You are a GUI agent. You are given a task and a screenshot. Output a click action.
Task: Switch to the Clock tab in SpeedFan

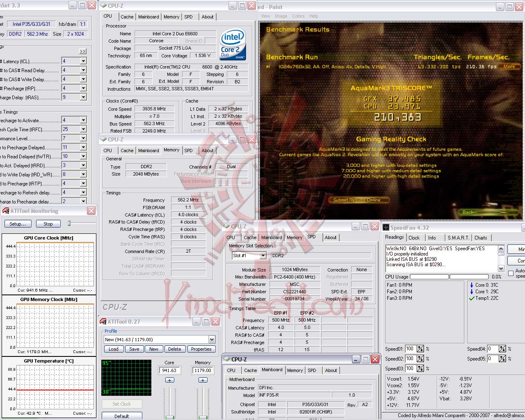[x=414, y=238]
